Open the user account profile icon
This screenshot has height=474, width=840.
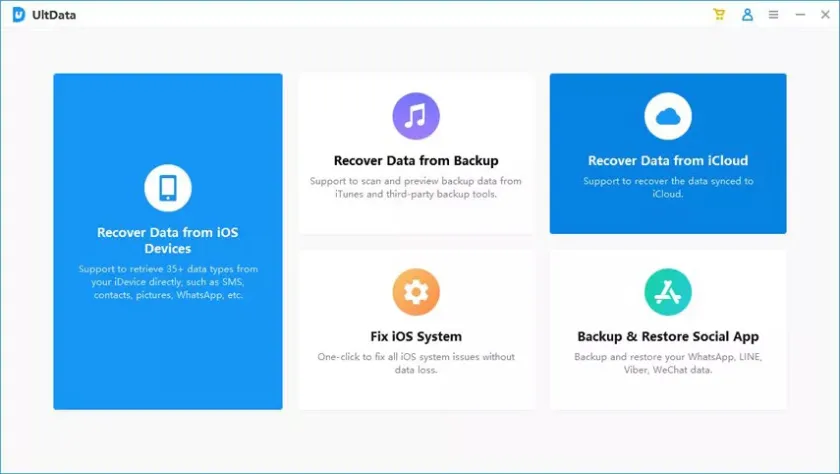click(x=747, y=15)
